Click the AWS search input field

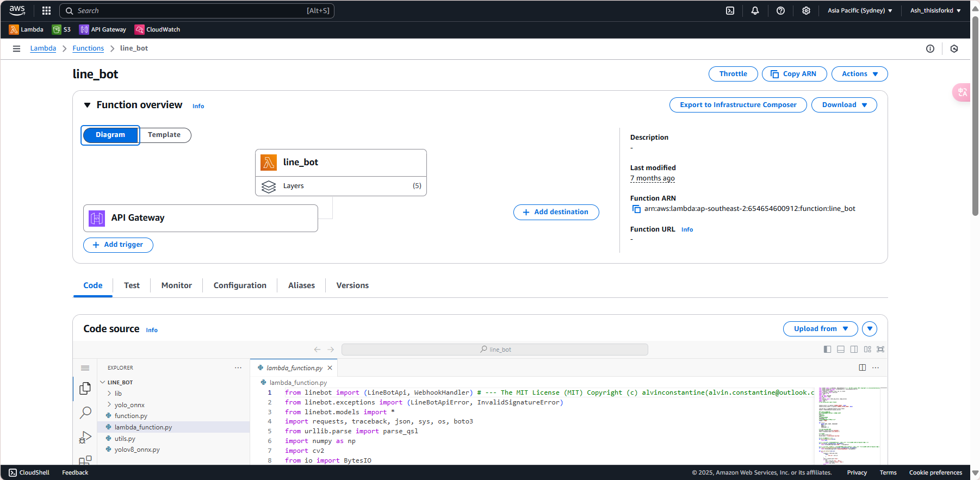[196, 11]
